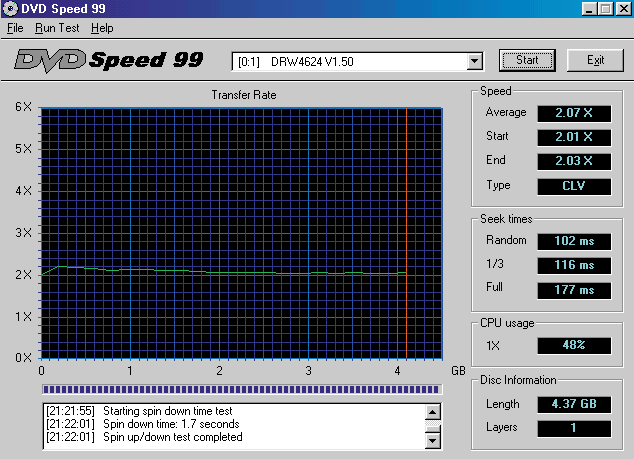This screenshot has height=459, width=634.
Task: Click the DVD Speed 99 title bar disc icon
Action: (x=11, y=8)
